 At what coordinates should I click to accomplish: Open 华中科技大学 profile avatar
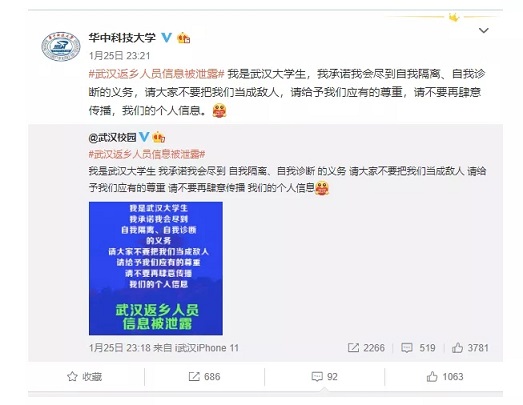pyautogui.click(x=61, y=46)
